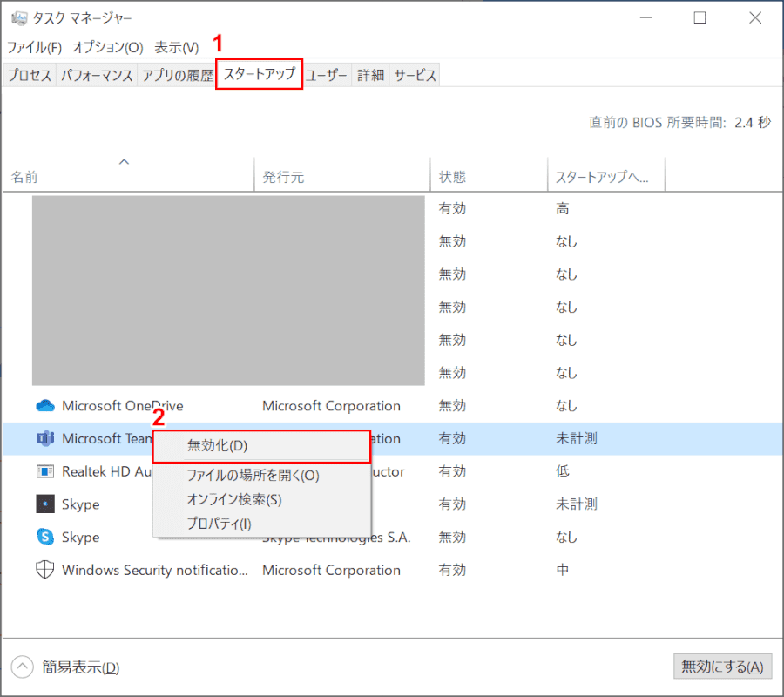Click Microsoft Corporation in Windows Security row
Image resolution: width=784 pixels, height=697 pixels.
point(332,570)
